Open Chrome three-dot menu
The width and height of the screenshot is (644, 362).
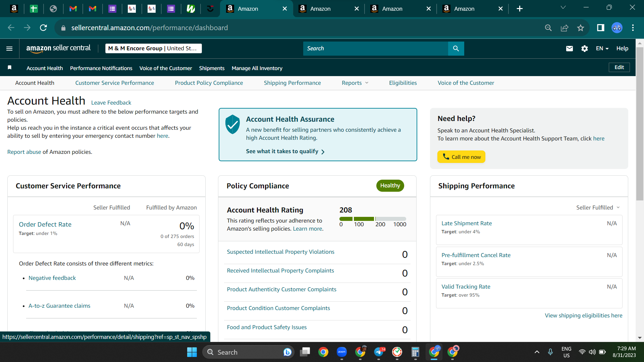pos(633,28)
